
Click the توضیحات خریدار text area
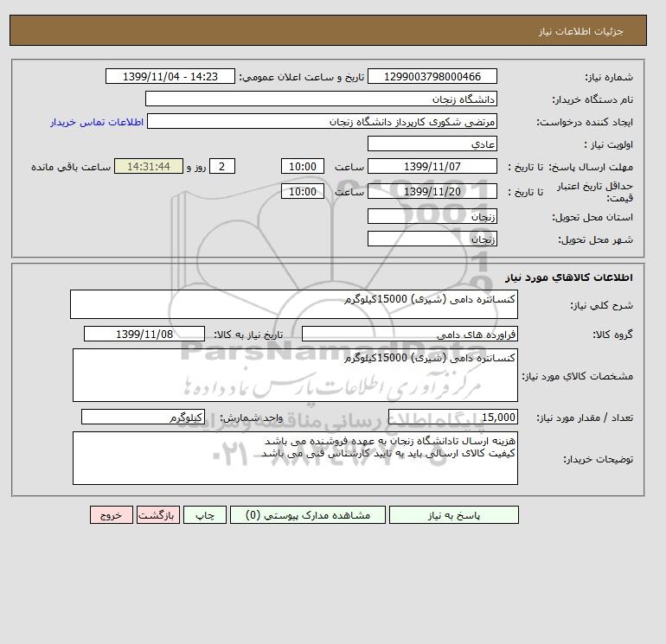point(295,458)
